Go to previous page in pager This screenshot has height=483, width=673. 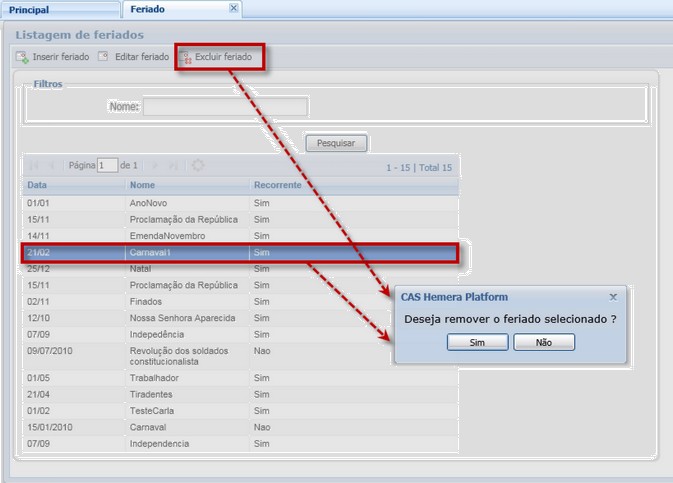(x=52, y=165)
